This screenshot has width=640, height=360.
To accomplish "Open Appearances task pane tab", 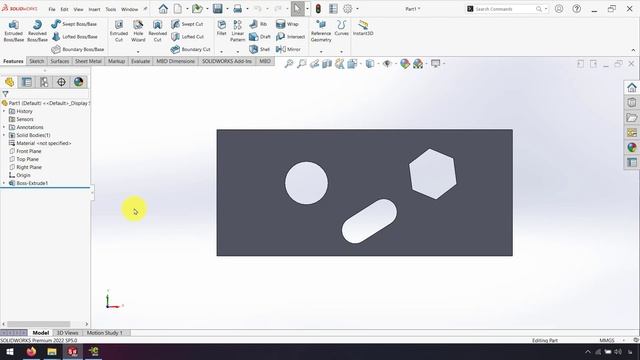I will [x=631, y=147].
